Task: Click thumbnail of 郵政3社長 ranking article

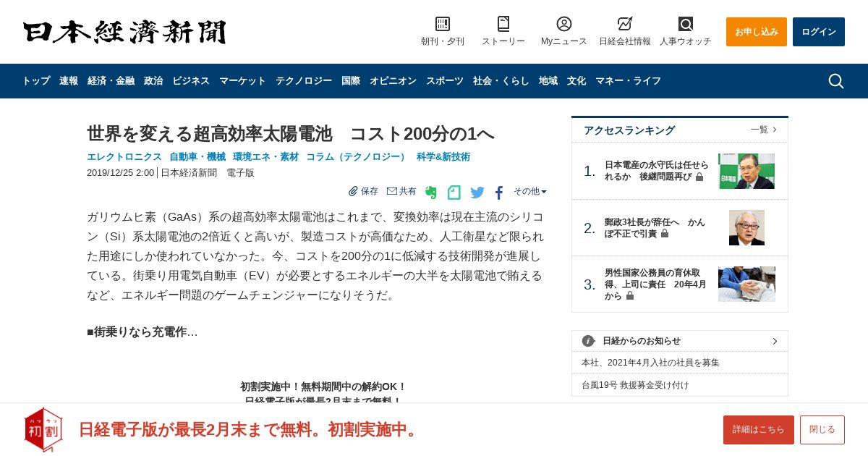Action: tap(746, 228)
